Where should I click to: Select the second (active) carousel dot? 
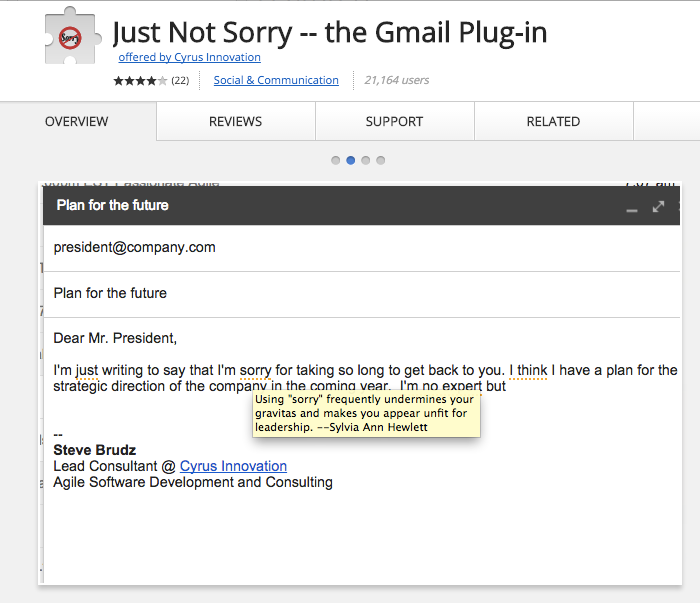point(351,160)
